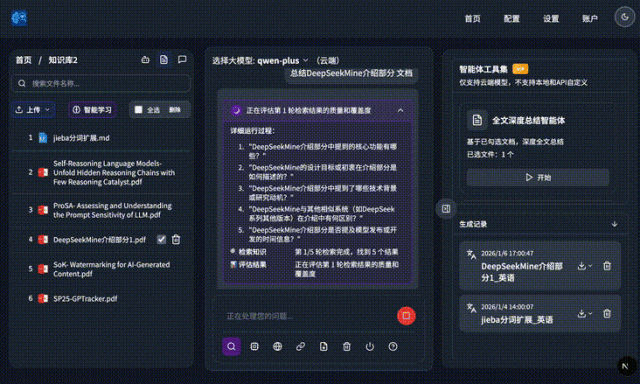Image resolution: width=640 pixels, height=384 pixels.
Task: Open qwen-plus model dropdown
Action: (x=282, y=60)
